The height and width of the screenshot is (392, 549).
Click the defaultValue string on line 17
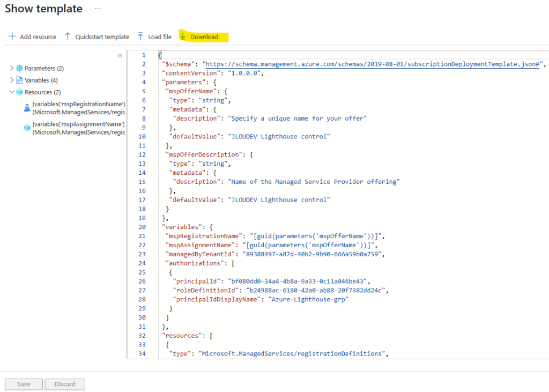(x=279, y=200)
